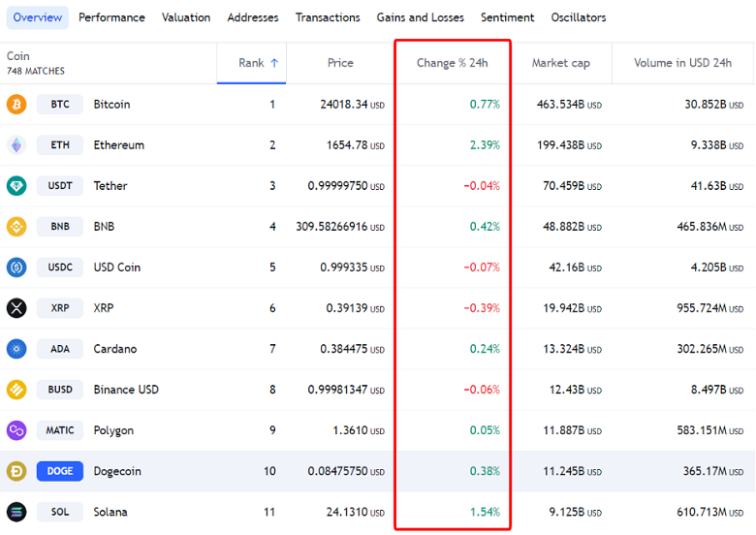Screen dimensions: 756x535
Task: Click the BTC ticker badge
Action: coord(60,104)
